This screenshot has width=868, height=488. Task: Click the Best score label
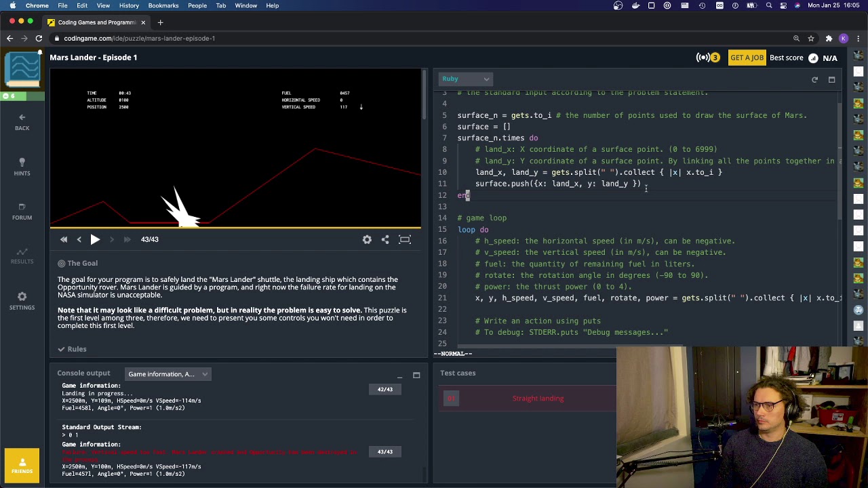pos(787,58)
